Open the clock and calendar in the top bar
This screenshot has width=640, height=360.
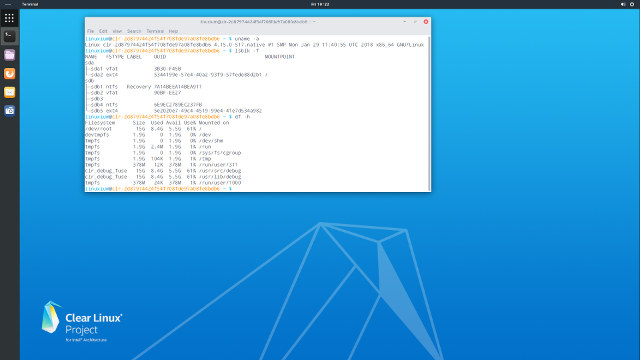click(x=320, y=4)
